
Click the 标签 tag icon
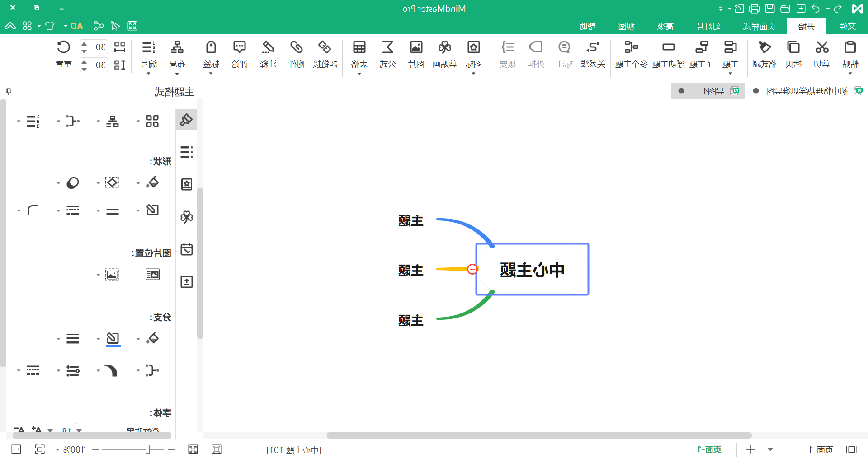pyautogui.click(x=211, y=47)
